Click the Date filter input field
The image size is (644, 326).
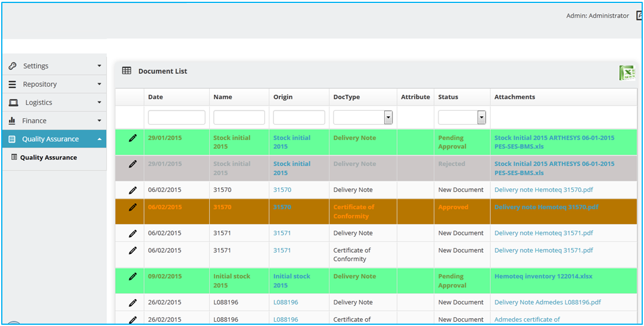pyautogui.click(x=176, y=117)
